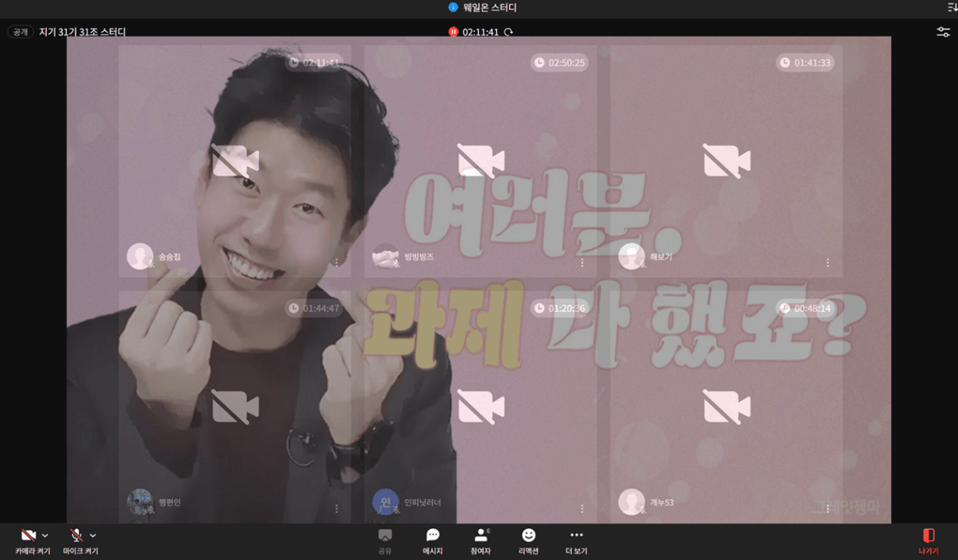Click the blue info icon beside 웨일온 스터디
The image size is (958, 560).
[x=453, y=7]
